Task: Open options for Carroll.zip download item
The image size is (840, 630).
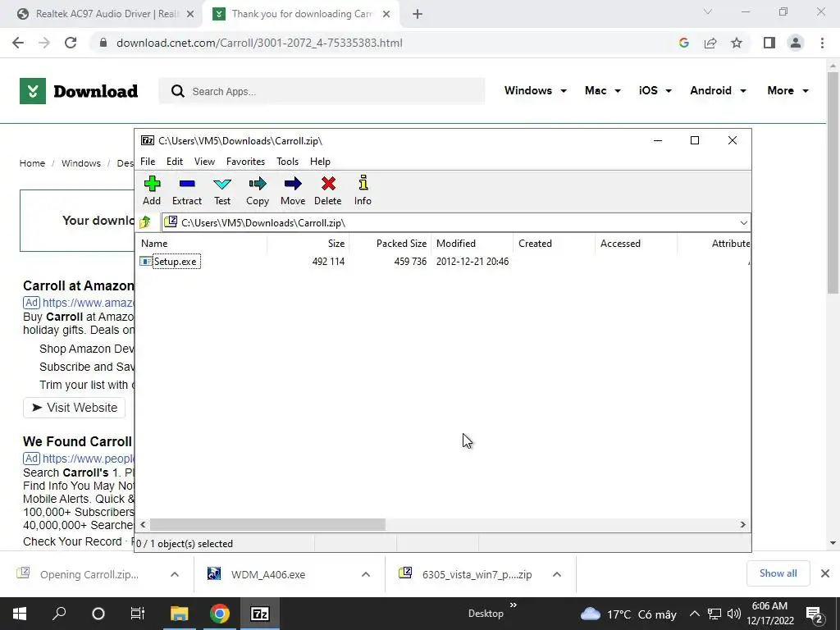Action: (x=175, y=574)
